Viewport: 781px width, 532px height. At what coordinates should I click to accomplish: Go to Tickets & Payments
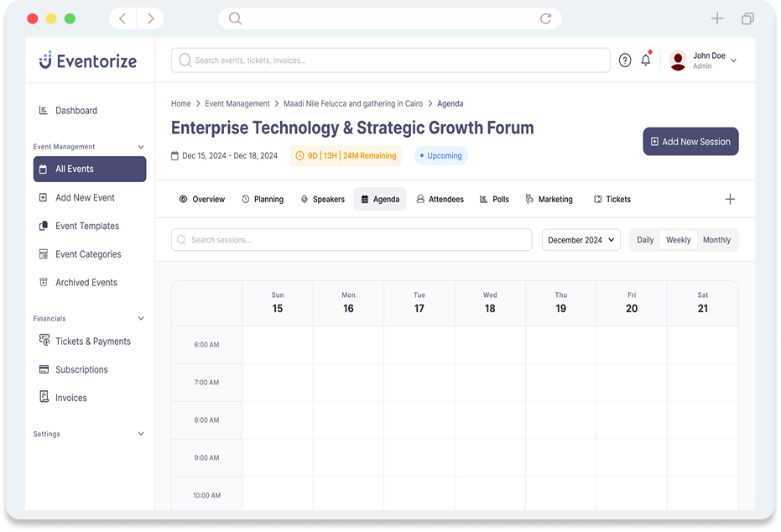[92, 342]
